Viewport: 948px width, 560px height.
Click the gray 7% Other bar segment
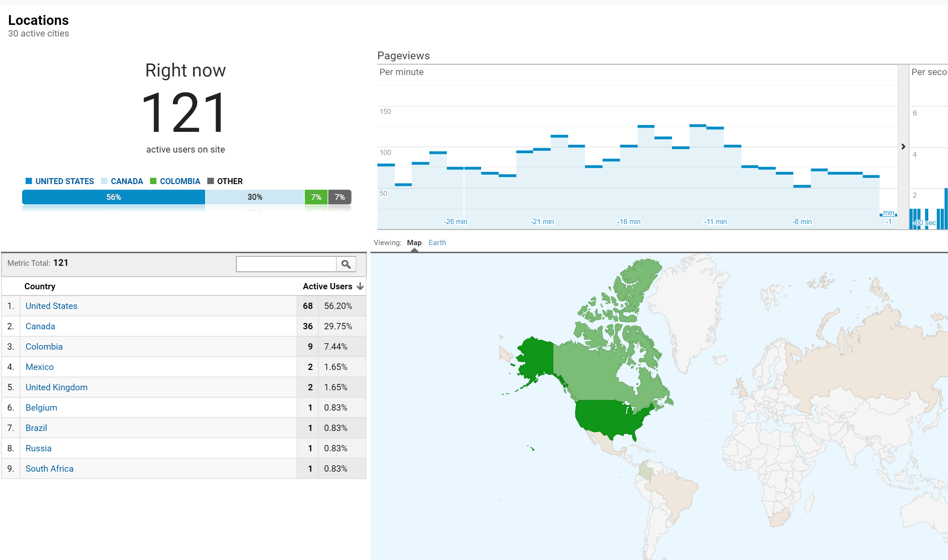pyautogui.click(x=339, y=197)
